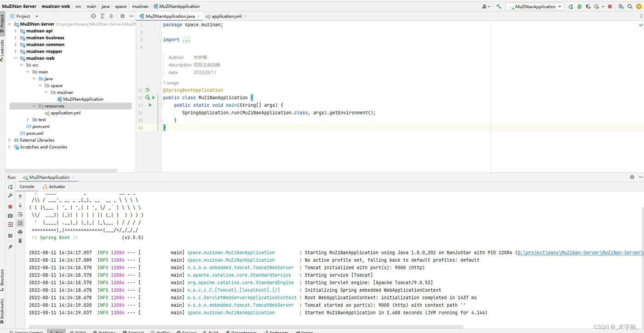Image resolution: width=644 pixels, height=333 pixels.
Task: Open run configuration dropdown MuZiNanApplication
Action: [535, 6]
